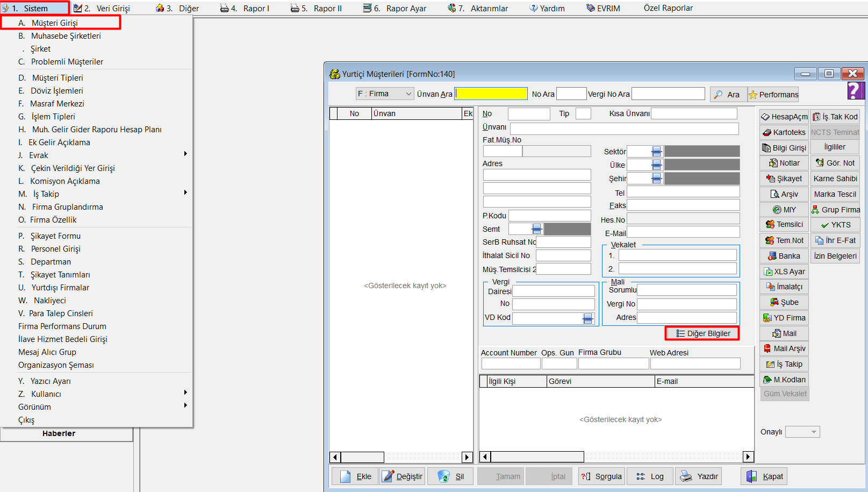This screenshot has height=492, width=868.
Task: Open M.Kodları button
Action: (784, 380)
